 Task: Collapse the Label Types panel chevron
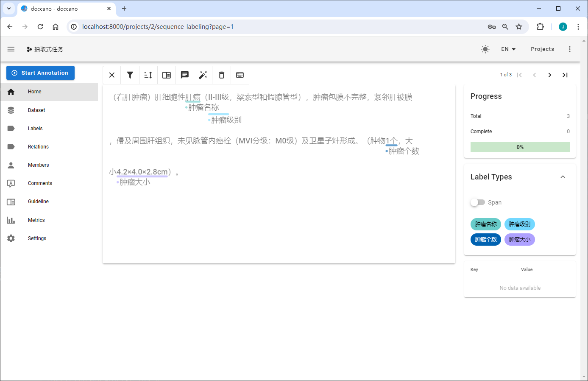(563, 177)
